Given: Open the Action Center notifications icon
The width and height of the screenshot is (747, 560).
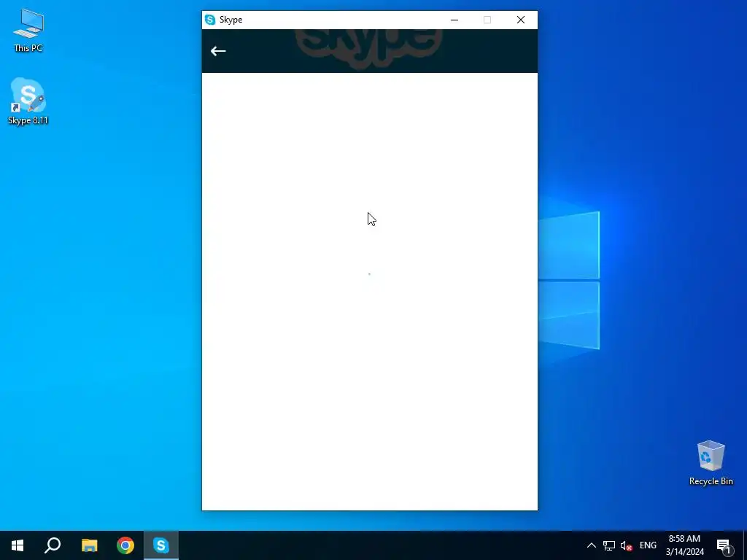Looking at the screenshot, I should point(724,545).
